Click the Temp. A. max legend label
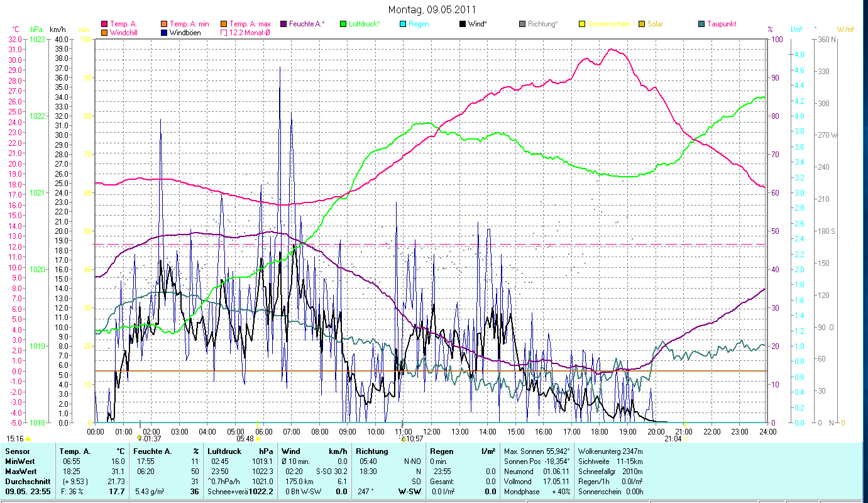The width and height of the screenshot is (868, 503). click(250, 24)
